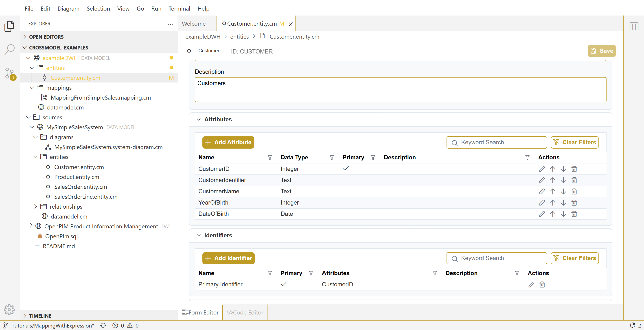The height and width of the screenshot is (330, 644).
Task: Click edit pencil for CustomerName attribute
Action: pos(541,192)
